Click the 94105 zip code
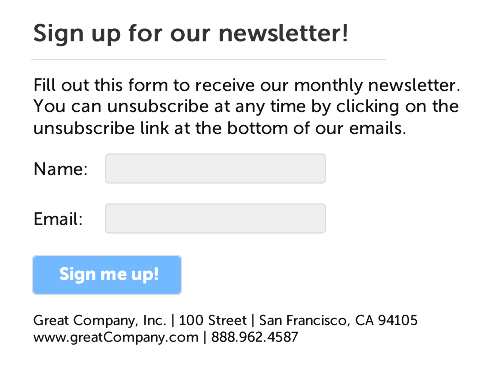 pyautogui.click(x=398, y=320)
